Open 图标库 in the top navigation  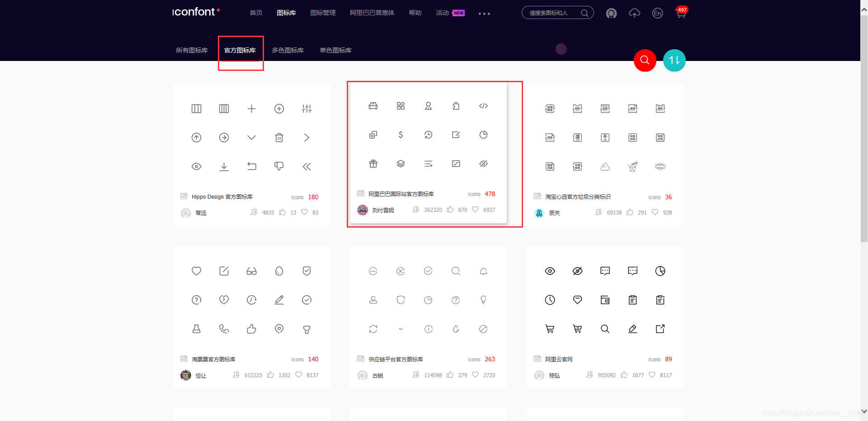point(286,13)
